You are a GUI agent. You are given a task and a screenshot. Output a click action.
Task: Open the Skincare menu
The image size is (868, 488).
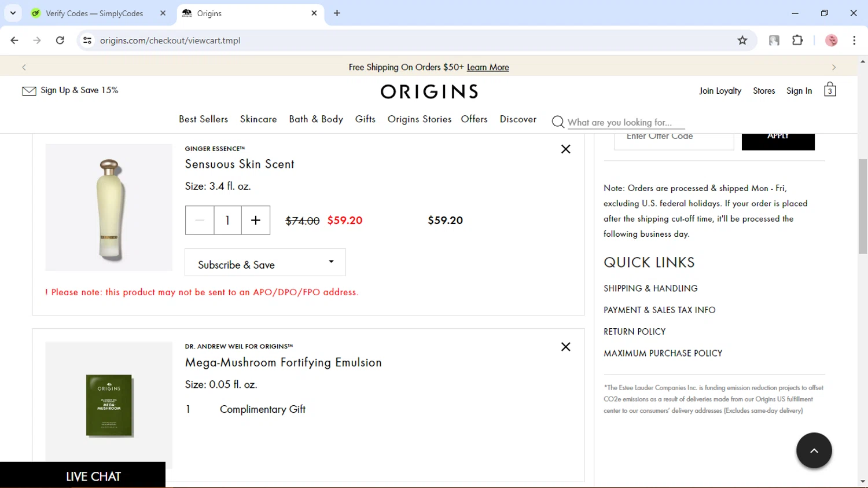click(x=258, y=119)
